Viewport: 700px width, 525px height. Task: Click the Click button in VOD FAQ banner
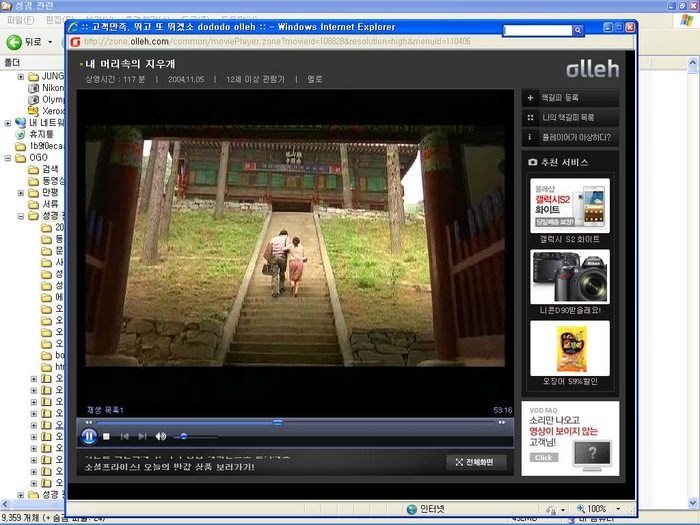coord(544,458)
